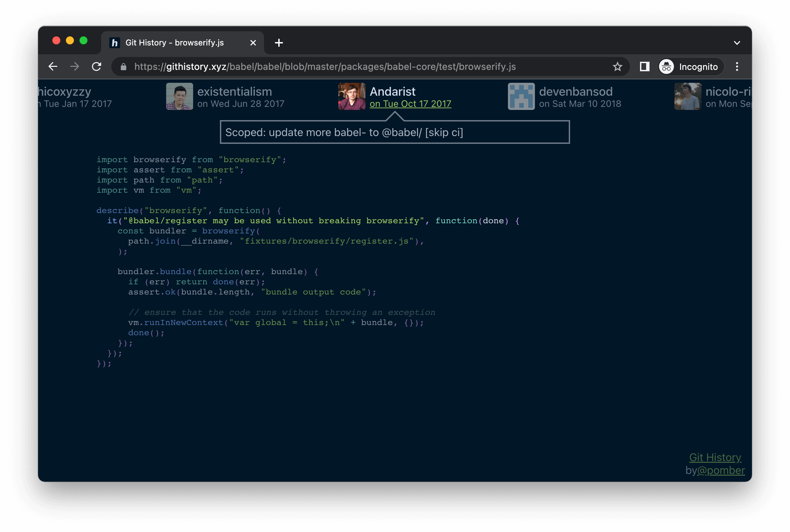Open the @pomber author link
790x532 pixels.
click(x=721, y=470)
